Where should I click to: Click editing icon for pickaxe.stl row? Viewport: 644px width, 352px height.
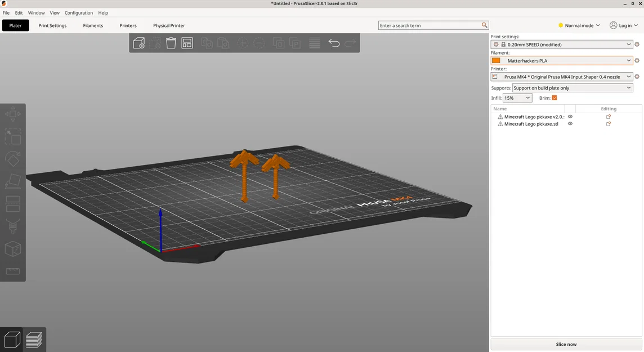click(609, 124)
